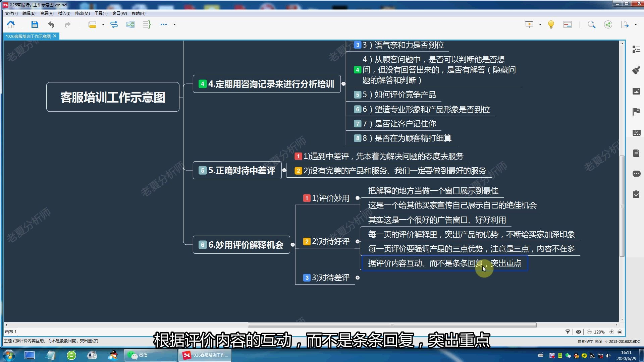
Task: Select the topic 5）如何评价竞争产品
Action: point(395,95)
